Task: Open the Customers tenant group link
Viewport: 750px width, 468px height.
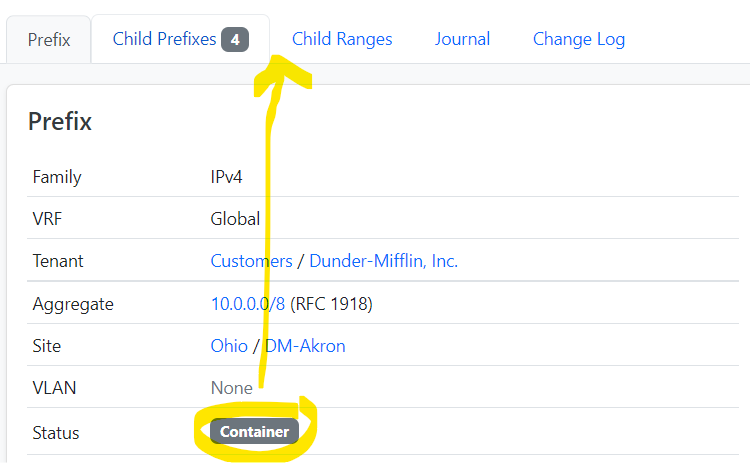Action: coord(252,261)
